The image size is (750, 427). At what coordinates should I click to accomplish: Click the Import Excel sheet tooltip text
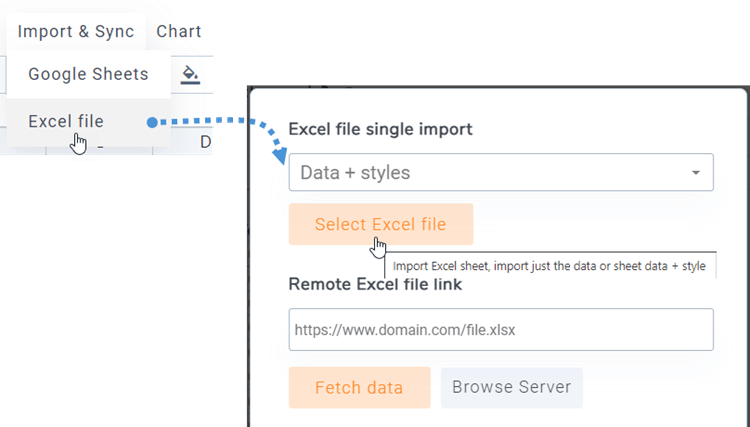(549, 266)
